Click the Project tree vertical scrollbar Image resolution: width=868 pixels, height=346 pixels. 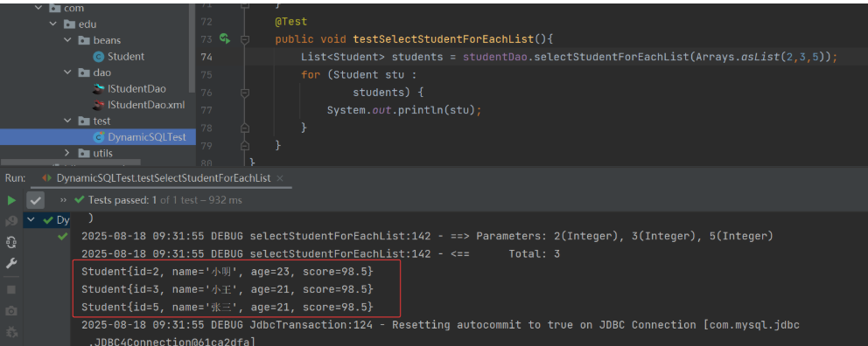tap(192, 47)
